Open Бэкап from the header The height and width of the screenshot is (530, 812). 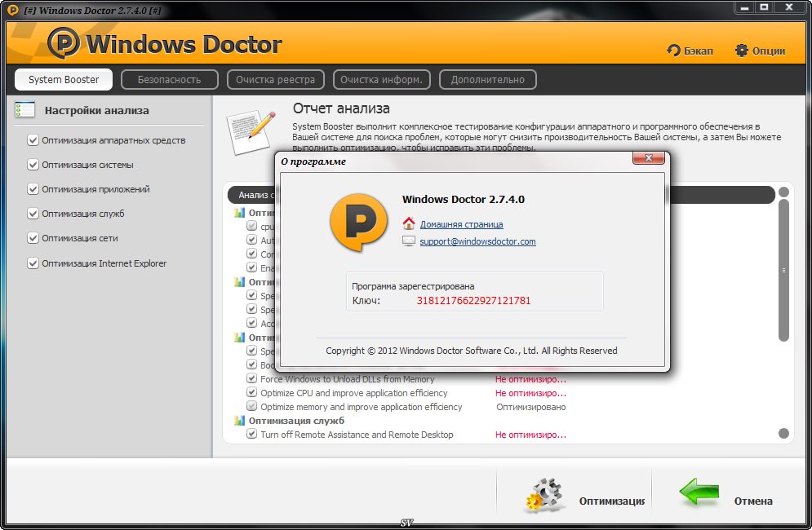(690, 51)
